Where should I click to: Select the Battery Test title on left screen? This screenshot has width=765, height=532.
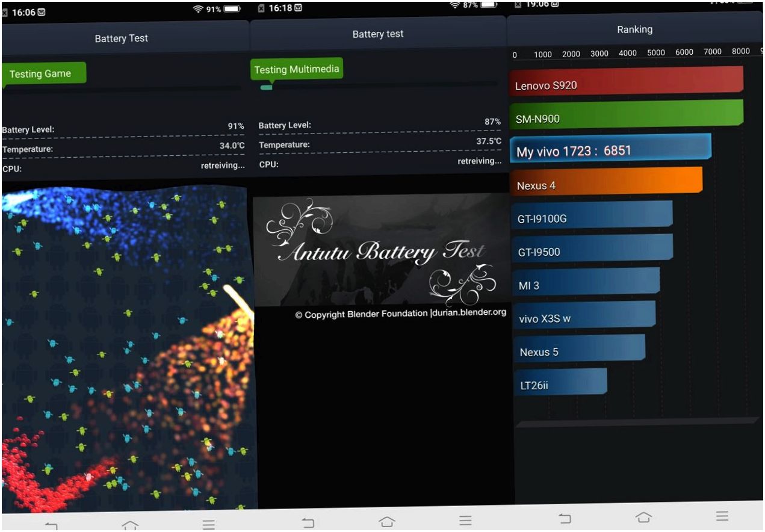click(x=122, y=38)
